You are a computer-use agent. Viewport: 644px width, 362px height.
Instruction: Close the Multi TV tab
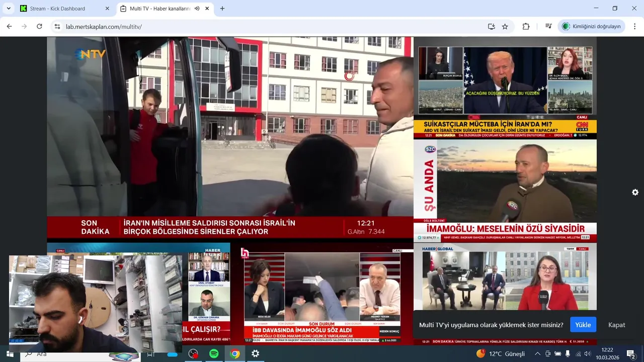[207, 9]
